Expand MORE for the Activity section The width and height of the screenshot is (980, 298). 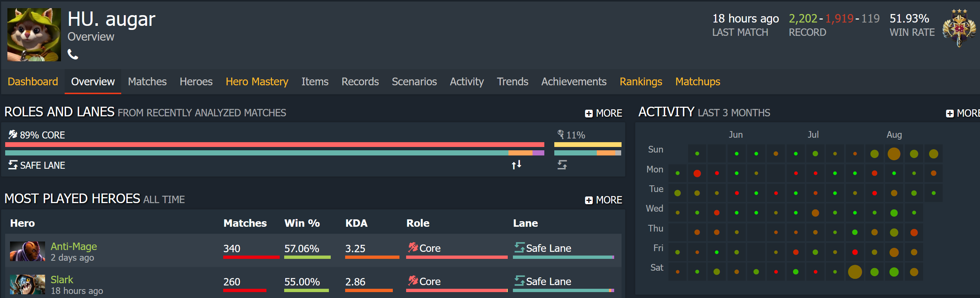[x=963, y=113]
